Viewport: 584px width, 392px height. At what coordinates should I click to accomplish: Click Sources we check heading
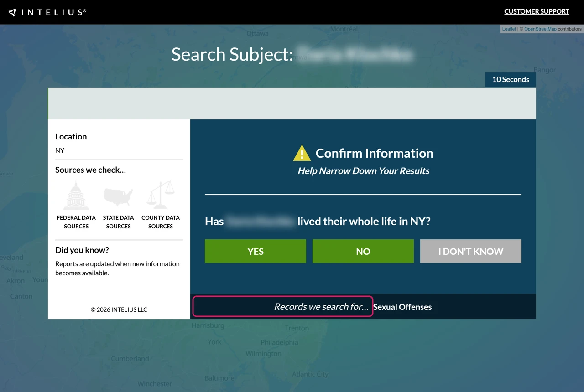[x=90, y=170]
